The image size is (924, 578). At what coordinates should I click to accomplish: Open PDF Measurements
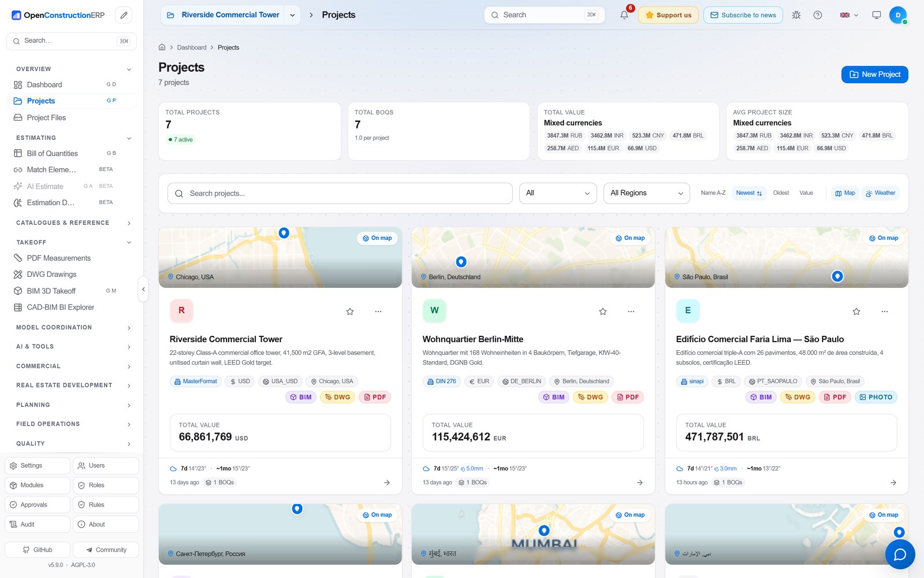click(72, 258)
